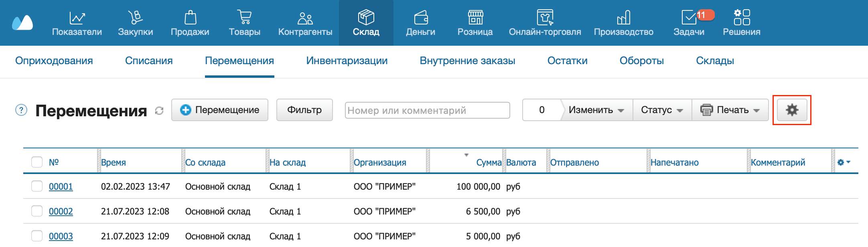
Task: Open the Задачи checkmark icon
Action: 689,18
